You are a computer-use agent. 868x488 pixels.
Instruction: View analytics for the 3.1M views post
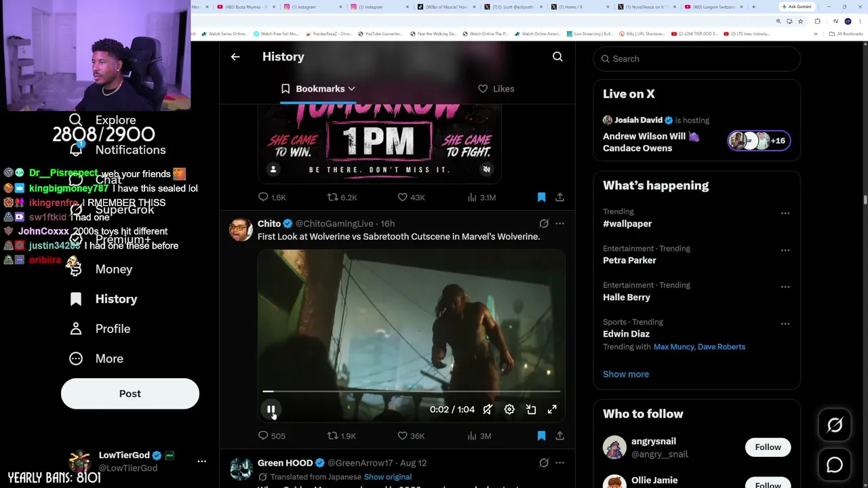click(481, 197)
